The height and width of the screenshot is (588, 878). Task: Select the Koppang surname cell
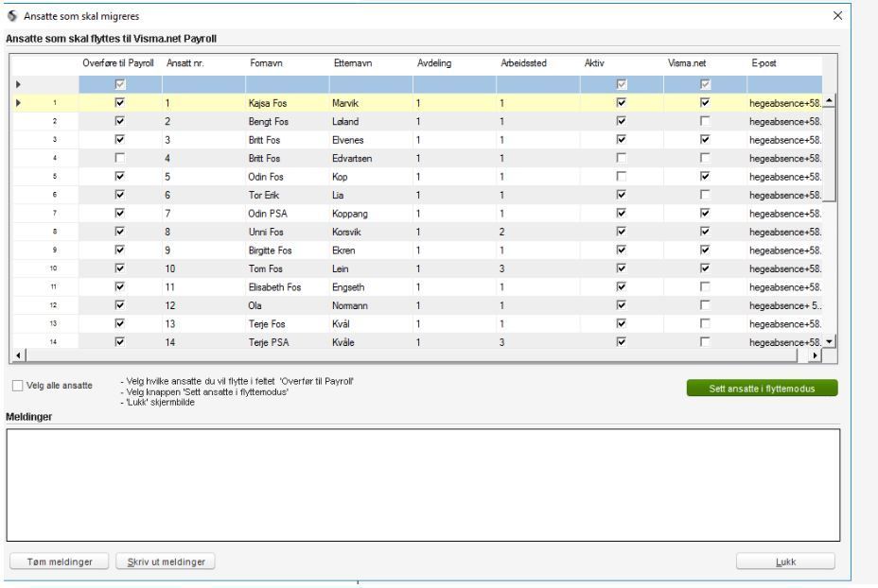pos(371,214)
